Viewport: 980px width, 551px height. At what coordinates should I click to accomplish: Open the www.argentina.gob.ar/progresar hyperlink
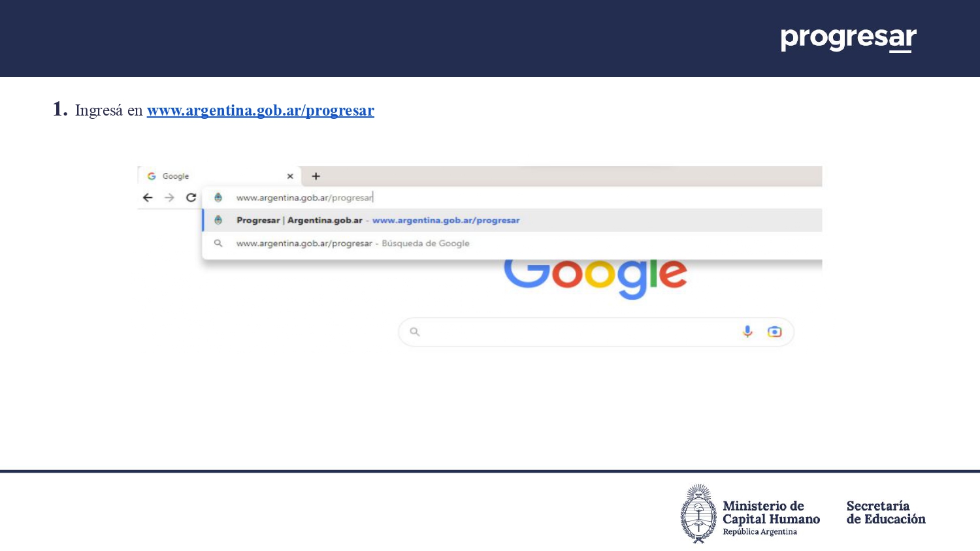(x=260, y=110)
